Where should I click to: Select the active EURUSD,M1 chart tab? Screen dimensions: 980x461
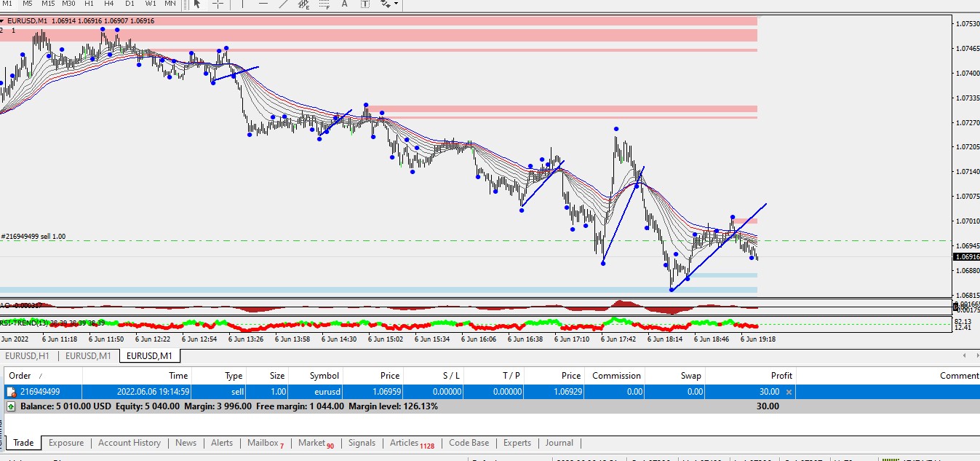[x=149, y=355]
